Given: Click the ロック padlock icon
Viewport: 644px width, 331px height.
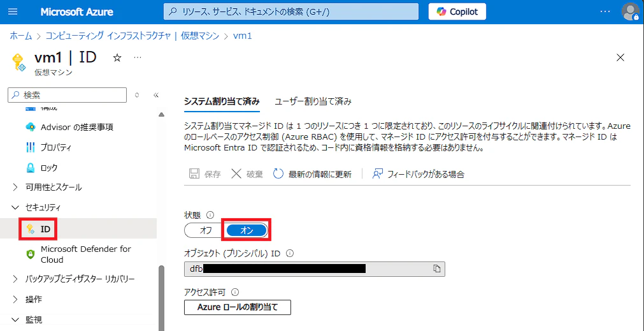Looking at the screenshot, I should [31, 168].
